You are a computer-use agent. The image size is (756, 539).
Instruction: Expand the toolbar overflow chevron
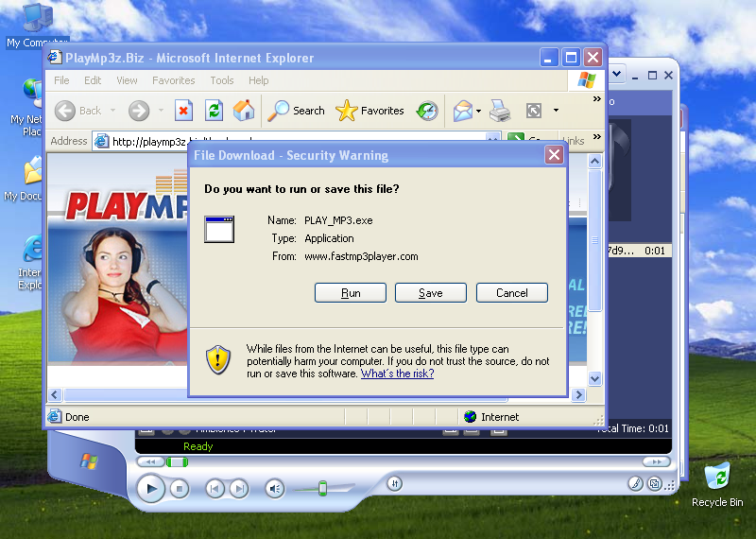click(597, 99)
